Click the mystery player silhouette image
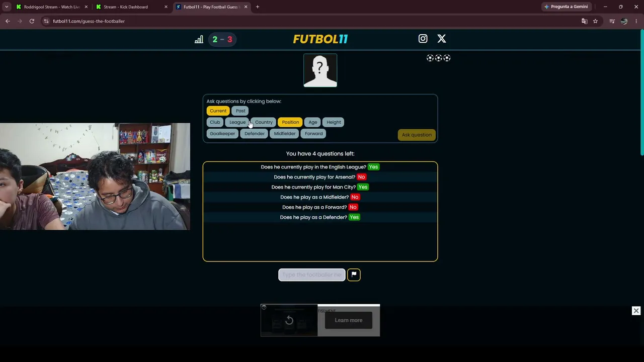Viewport: 644px width, 362px height. [320, 70]
